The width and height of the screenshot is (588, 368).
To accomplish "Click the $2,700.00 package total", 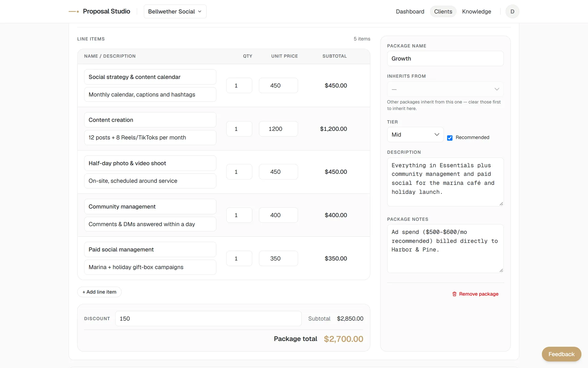I will tap(344, 339).
